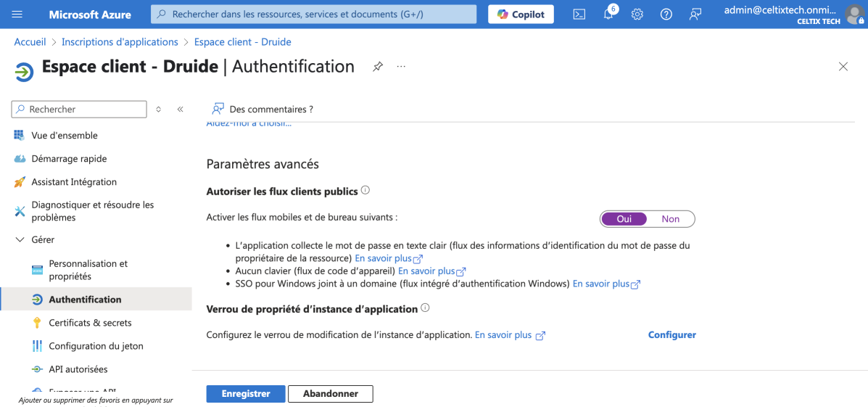The width and height of the screenshot is (868, 407).
Task: Collapse the Gérer section in sidebar
Action: 20,240
